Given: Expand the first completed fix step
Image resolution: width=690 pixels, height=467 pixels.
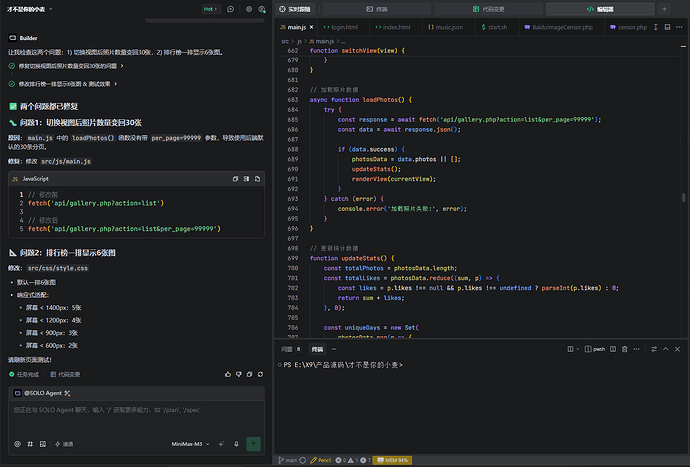Looking at the screenshot, I should click(66, 66).
